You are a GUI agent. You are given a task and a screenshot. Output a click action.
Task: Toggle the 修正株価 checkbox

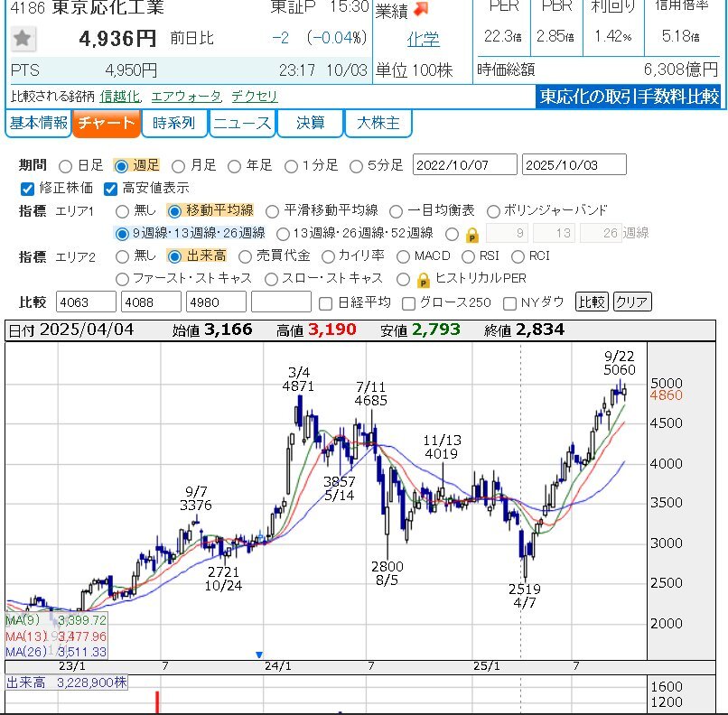pos(27,189)
